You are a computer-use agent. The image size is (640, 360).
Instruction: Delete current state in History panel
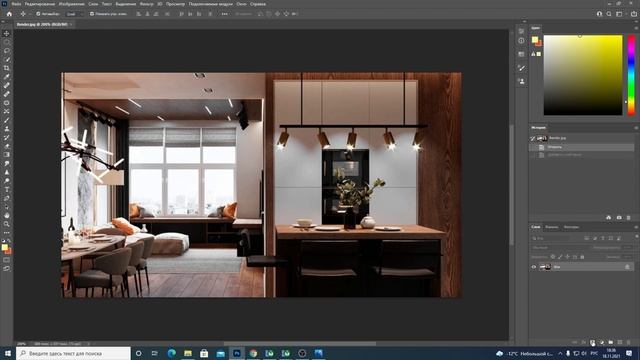(629, 218)
